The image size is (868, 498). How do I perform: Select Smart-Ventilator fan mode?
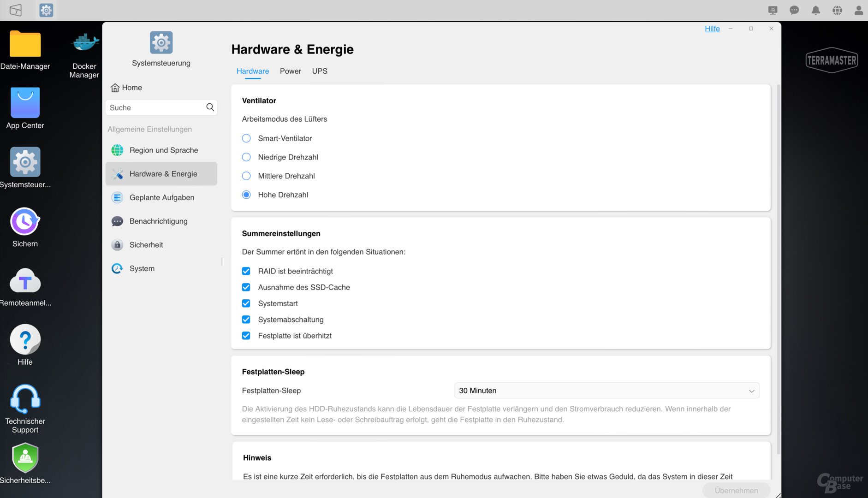[x=246, y=138]
